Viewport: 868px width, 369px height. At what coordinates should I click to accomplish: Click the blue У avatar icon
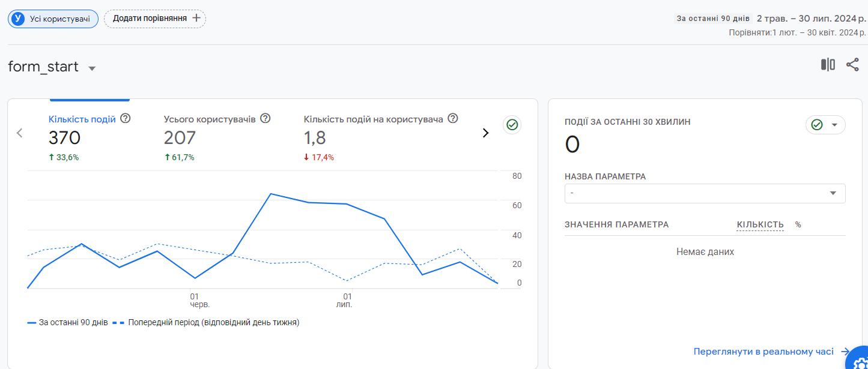19,19
